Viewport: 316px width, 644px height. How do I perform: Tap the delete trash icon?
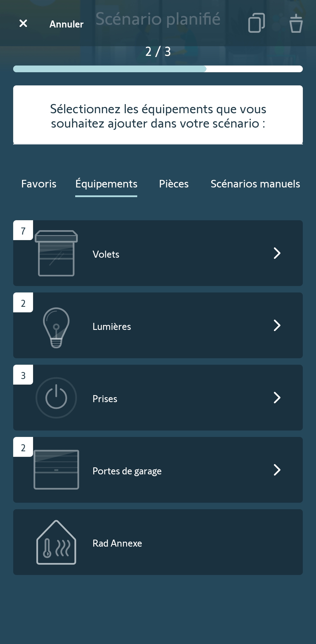pos(296,23)
